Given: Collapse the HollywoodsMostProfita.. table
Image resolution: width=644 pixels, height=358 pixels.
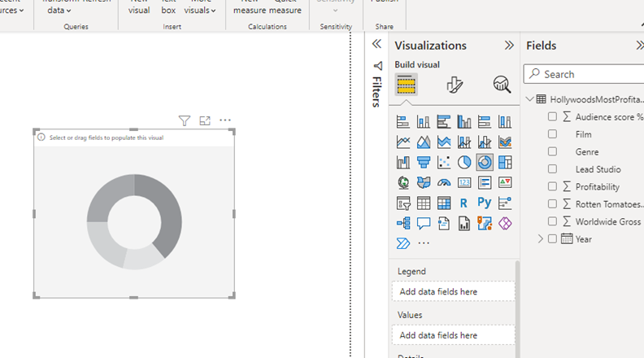Looking at the screenshot, I should click(530, 99).
